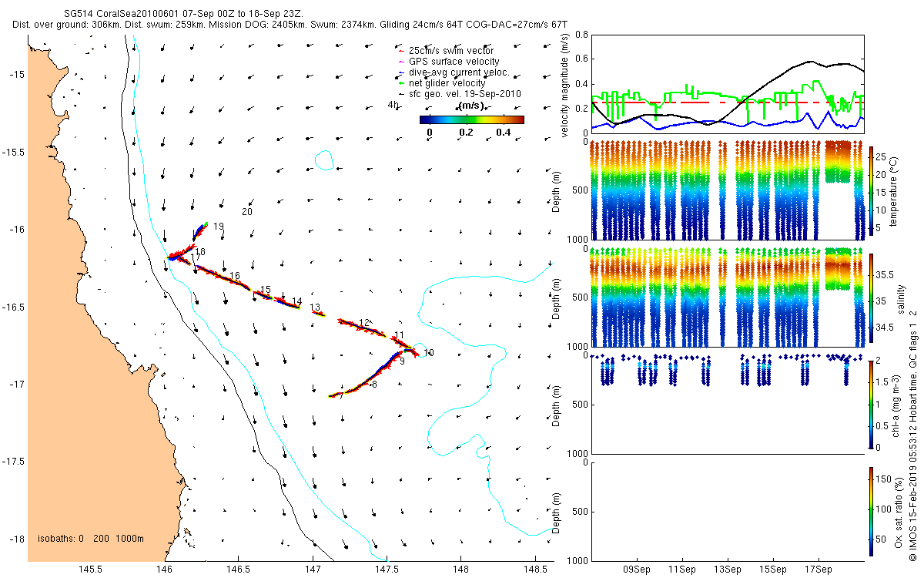The image size is (924, 578).
Task: Click the 'Dist. over ground: 306km' summary line
Action: pos(290,25)
